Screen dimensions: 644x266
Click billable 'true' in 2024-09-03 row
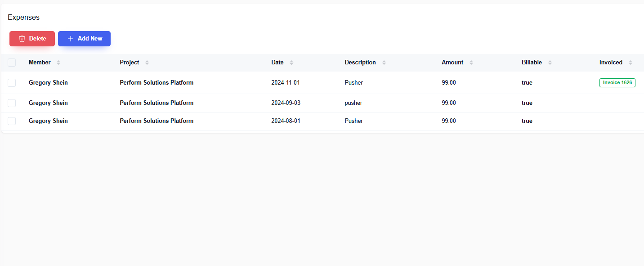tap(527, 103)
